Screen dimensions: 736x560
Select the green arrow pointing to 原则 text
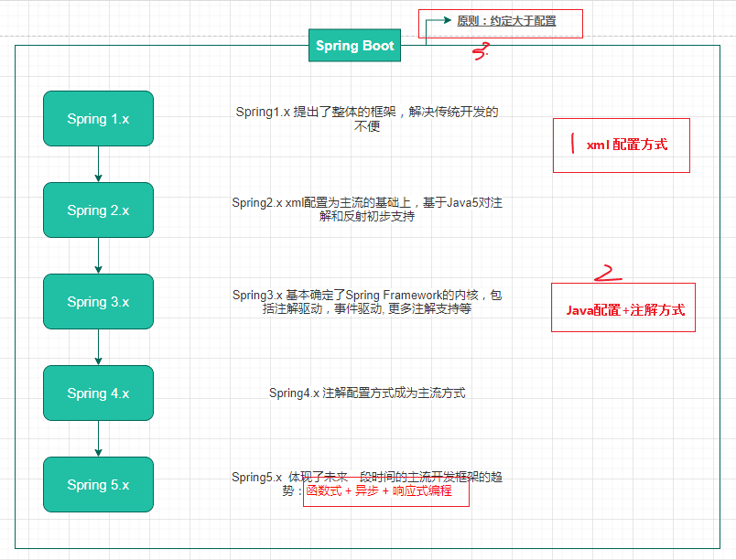click(x=438, y=21)
